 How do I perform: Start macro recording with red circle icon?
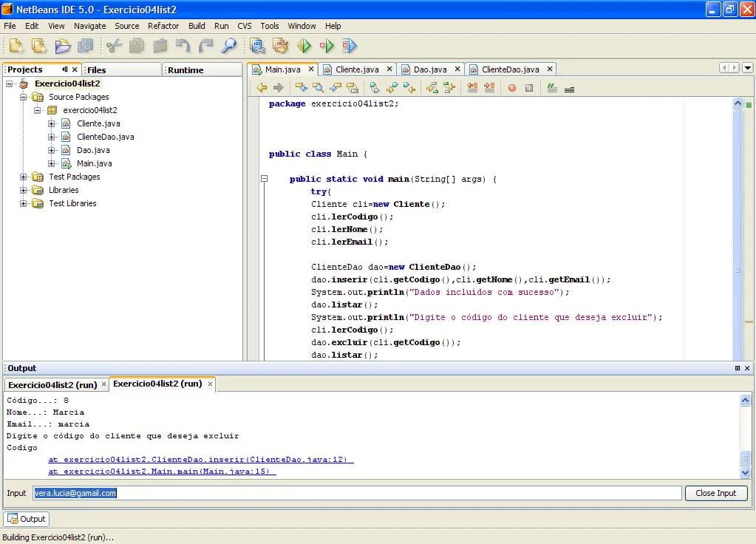click(x=511, y=88)
